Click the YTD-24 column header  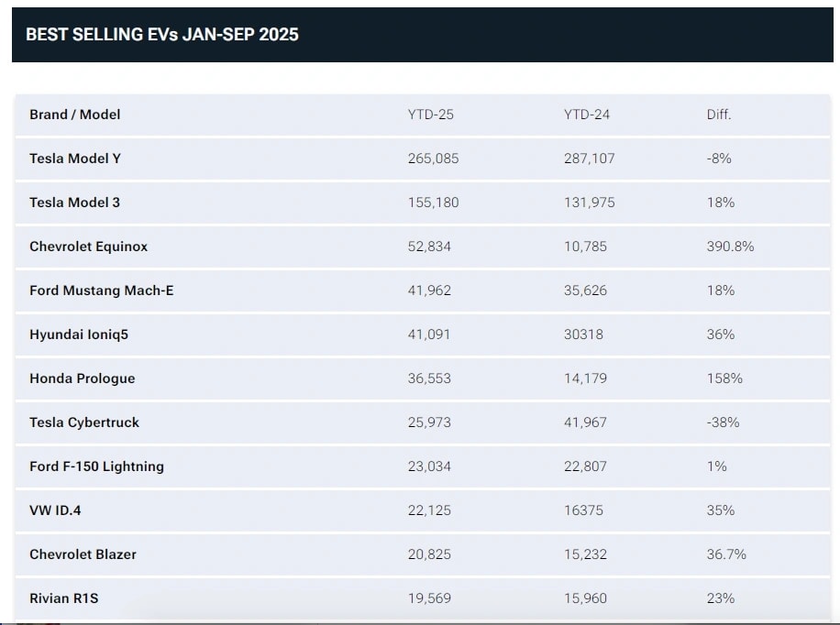tap(587, 115)
